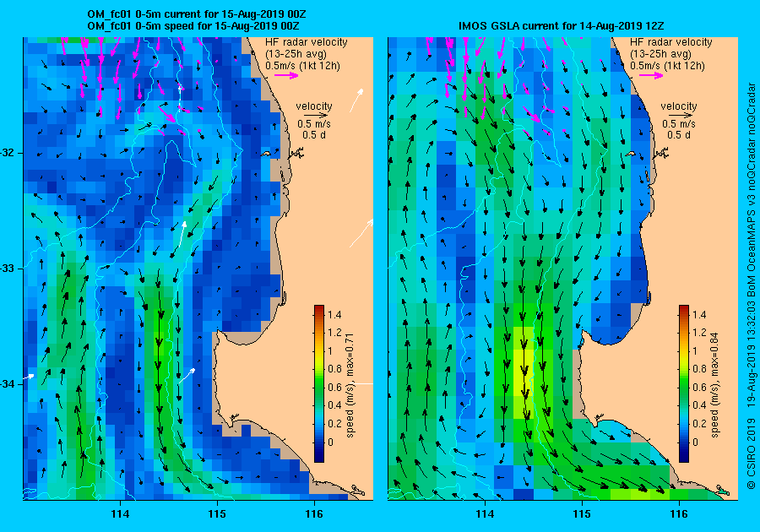Click '0.5m/s (1kt 12h)' text in IMOS GSLA panel
This screenshot has height=532, width=760.
click(667, 66)
